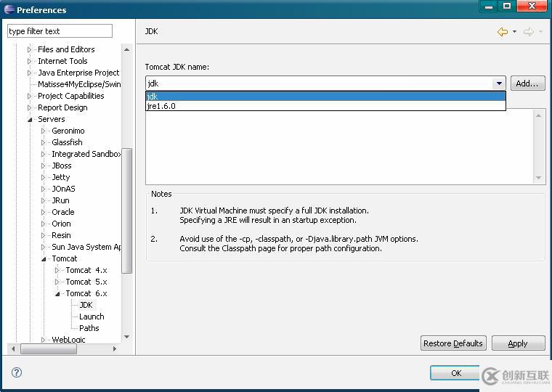Expand Java Enterprise Project node
The width and height of the screenshot is (552, 392).
tap(29, 73)
